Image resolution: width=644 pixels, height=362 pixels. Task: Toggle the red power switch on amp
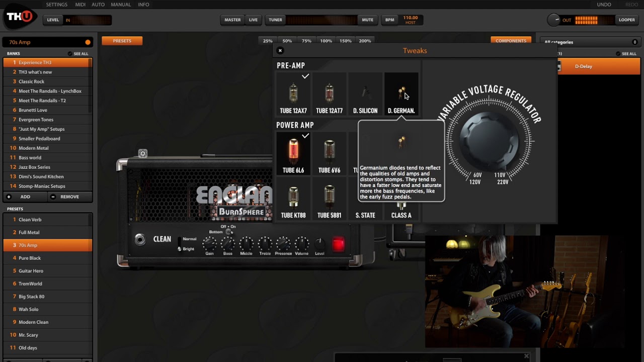point(338,244)
